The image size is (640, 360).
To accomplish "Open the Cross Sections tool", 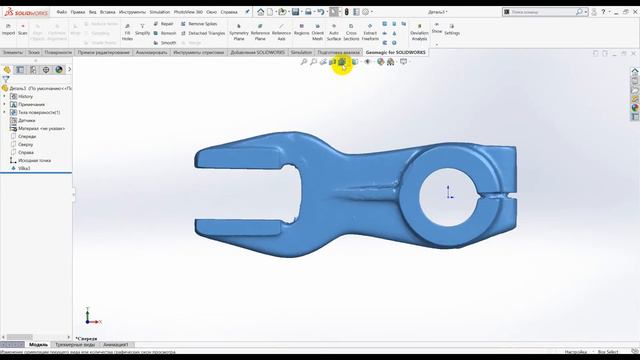I will pyautogui.click(x=351, y=32).
